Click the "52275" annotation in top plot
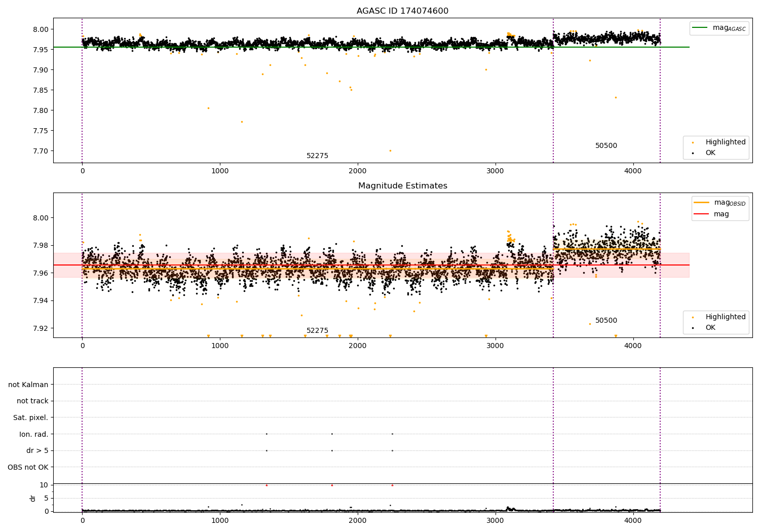This screenshot has width=760, height=532. coord(317,156)
